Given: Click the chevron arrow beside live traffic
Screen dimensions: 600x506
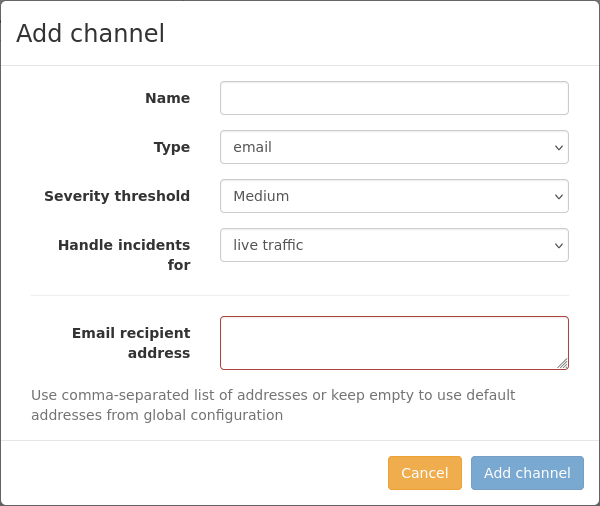Looking at the screenshot, I should point(559,245).
